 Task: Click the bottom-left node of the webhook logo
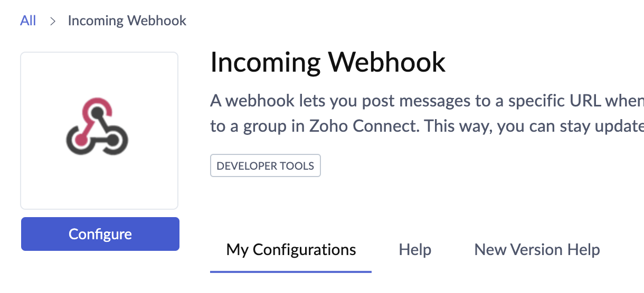pyautogui.click(x=80, y=140)
